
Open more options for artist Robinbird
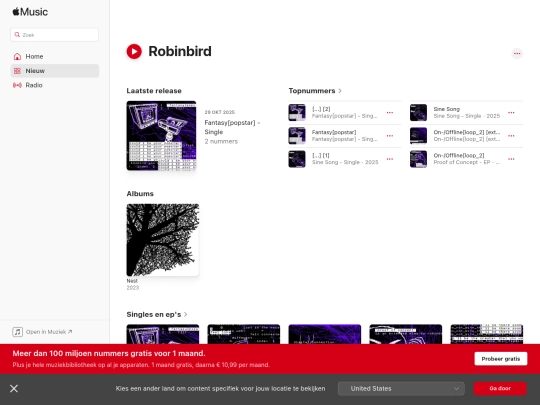tap(517, 53)
